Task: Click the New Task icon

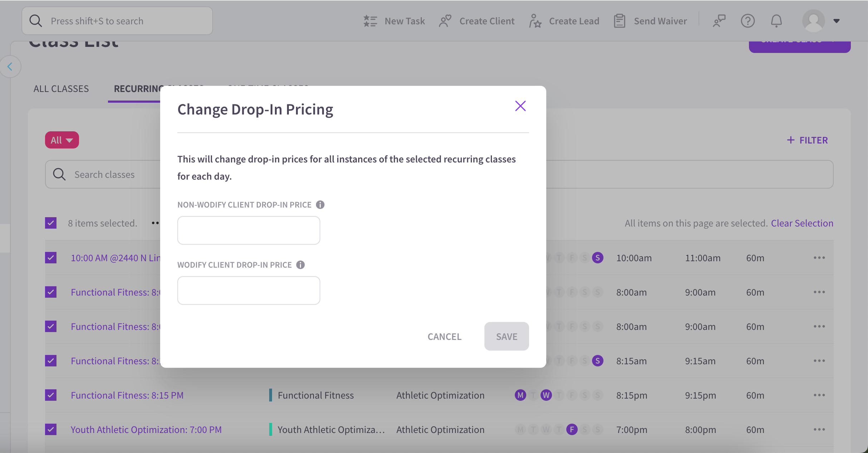Action: tap(370, 21)
